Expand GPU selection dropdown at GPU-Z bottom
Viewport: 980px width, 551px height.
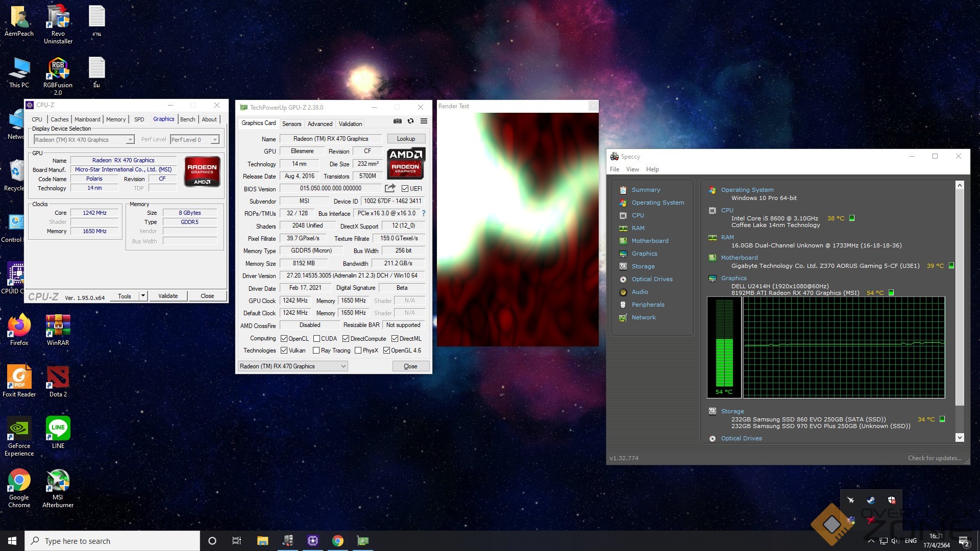click(x=343, y=366)
